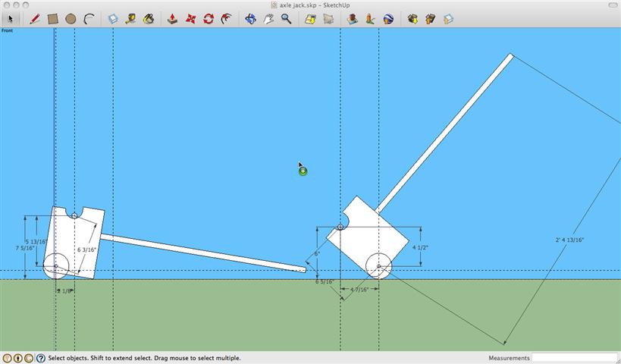Choose the Rotate tool

208,19
